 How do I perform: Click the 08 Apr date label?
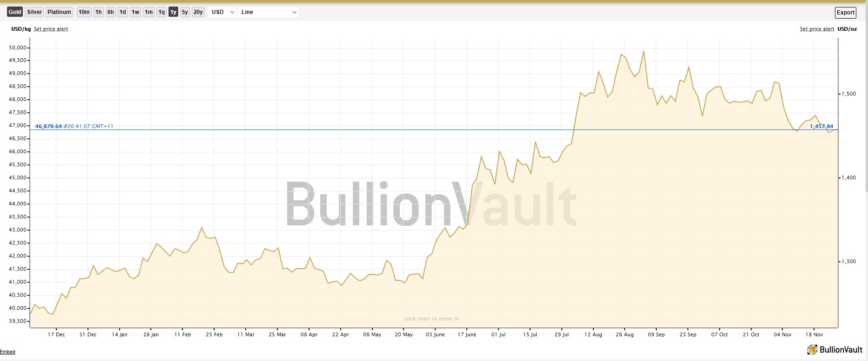(x=309, y=334)
